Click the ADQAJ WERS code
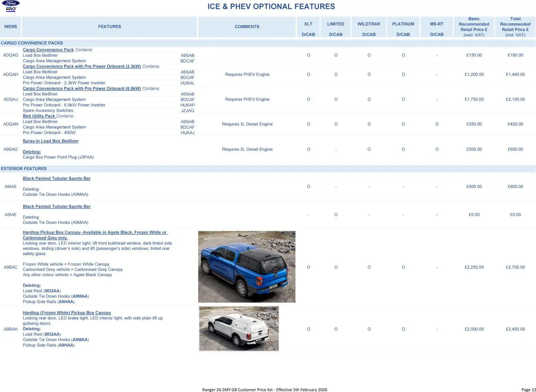 [x=10, y=100]
